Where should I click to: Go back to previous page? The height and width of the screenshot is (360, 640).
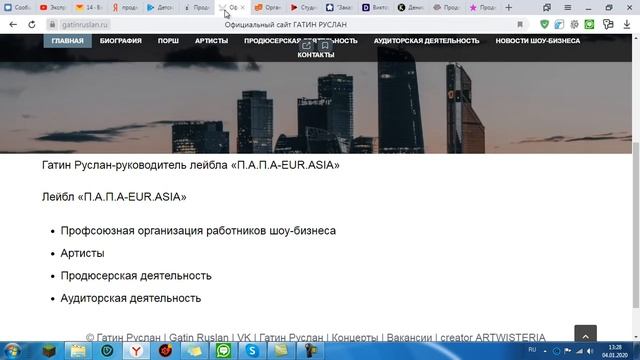point(13,24)
